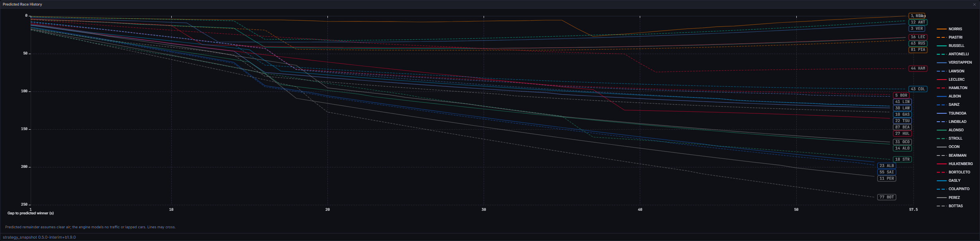Screen dimensions: 980x241
Task: Select the 77 BOT end-of-line tag
Action: 887,197
